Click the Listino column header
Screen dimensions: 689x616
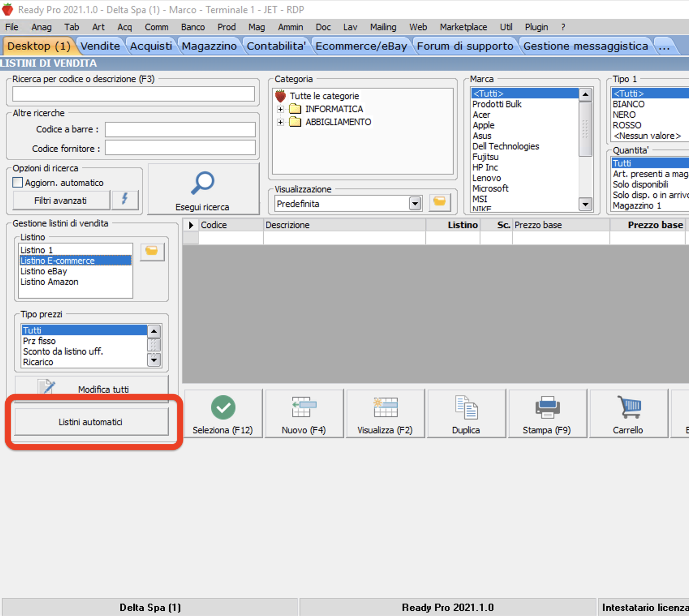pos(453,225)
